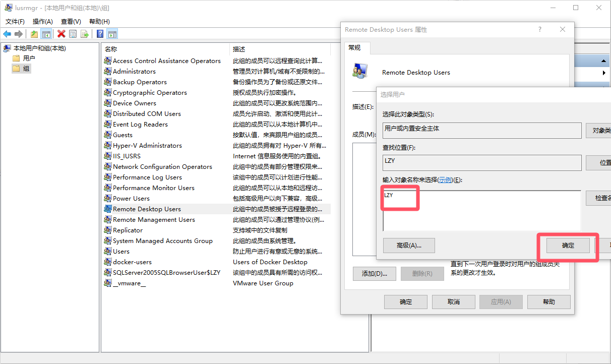The image size is (611, 364).
Task: Select SQLServer2005SQLBrowserUser$LZY row
Action: (x=217, y=273)
